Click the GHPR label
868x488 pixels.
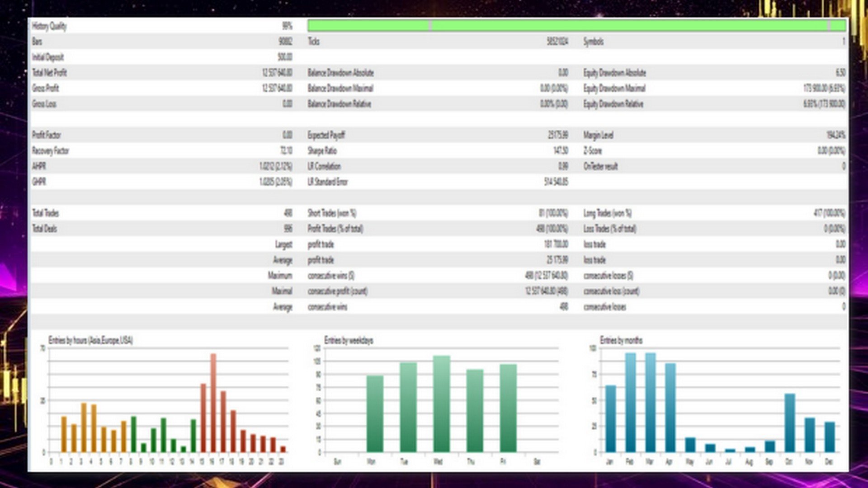pyautogui.click(x=39, y=182)
